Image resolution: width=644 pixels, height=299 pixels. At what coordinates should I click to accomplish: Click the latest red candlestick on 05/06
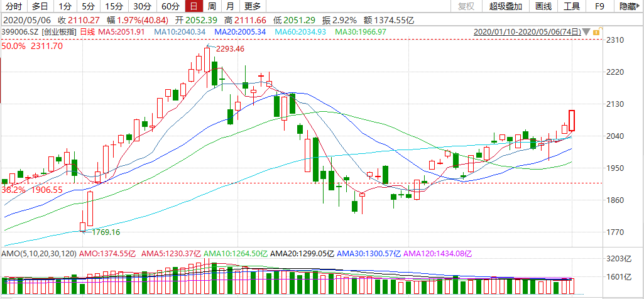pos(572,121)
